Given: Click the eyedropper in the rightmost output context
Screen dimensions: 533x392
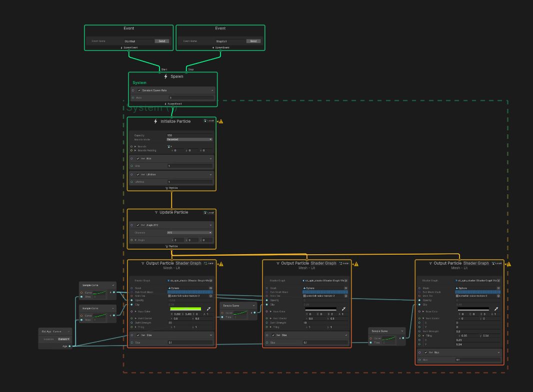Looking at the screenshot, I should 496,309.
